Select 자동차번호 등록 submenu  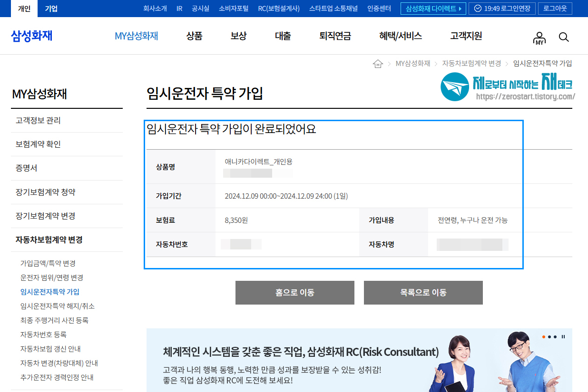[43, 335]
